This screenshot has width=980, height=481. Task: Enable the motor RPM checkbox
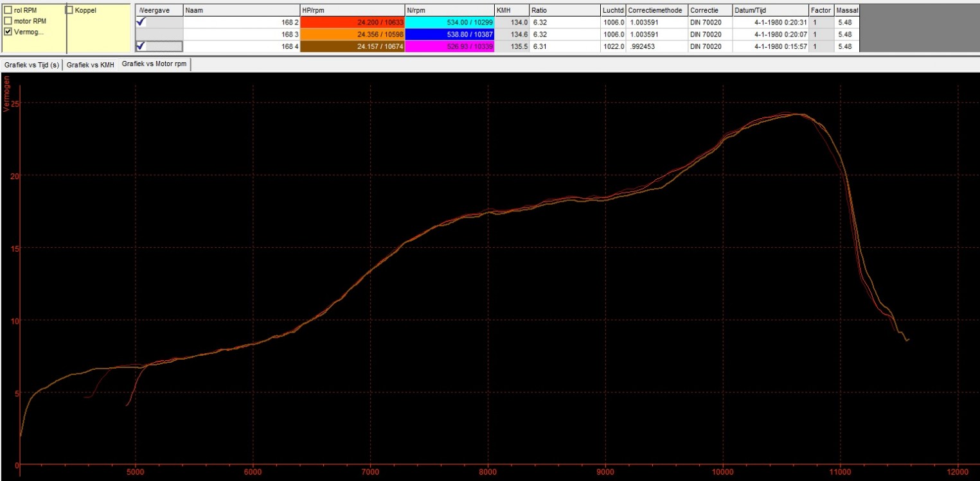(x=8, y=21)
